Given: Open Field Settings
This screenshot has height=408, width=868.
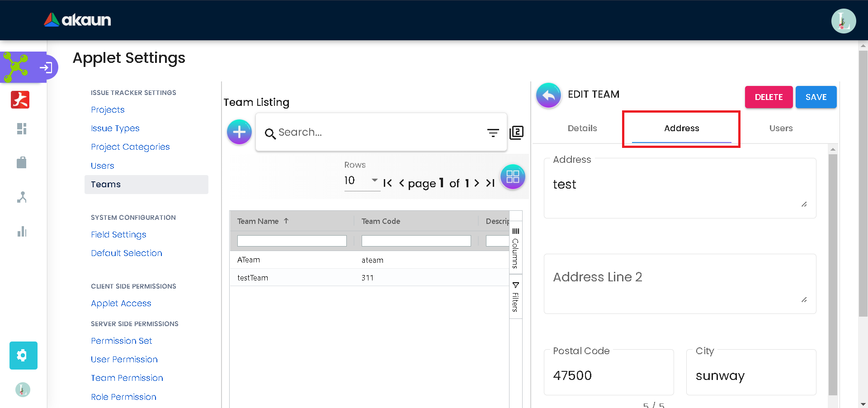Looking at the screenshot, I should coord(118,235).
